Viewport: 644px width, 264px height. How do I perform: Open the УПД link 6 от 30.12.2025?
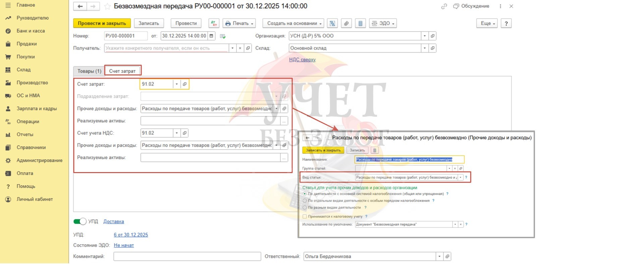point(131,235)
